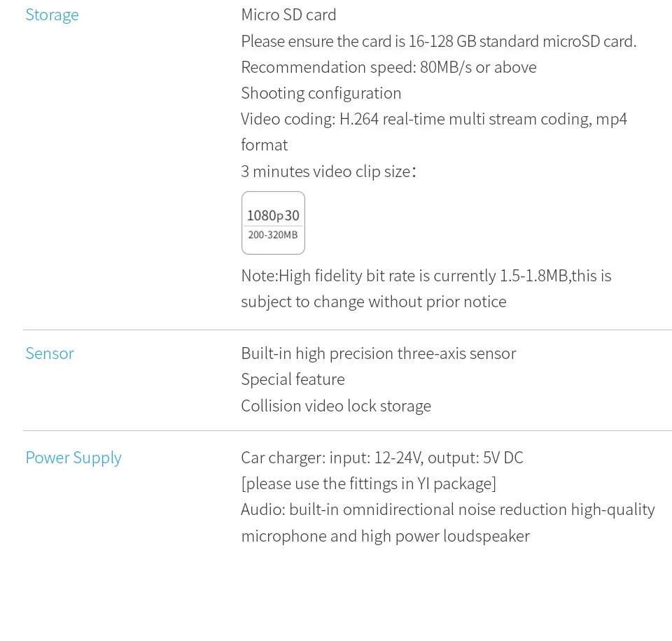Click the recommendation speed 80MB/s line
This screenshot has width=672, height=641.
pos(388,67)
